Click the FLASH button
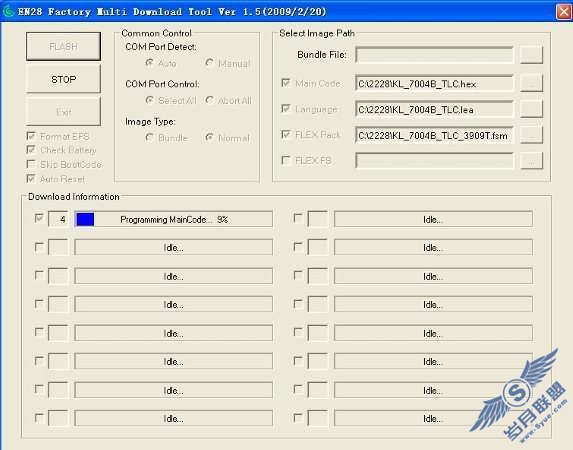573x450 pixels. 63,46
